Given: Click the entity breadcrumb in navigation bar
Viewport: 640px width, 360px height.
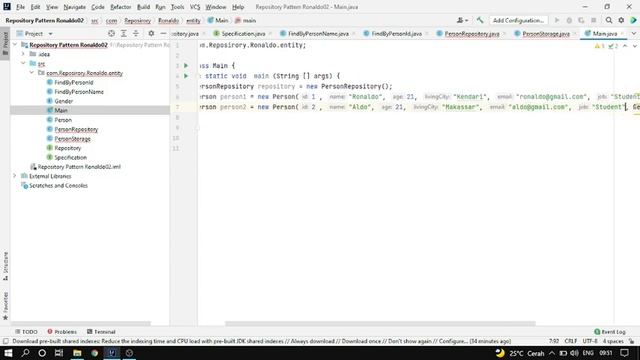Looking at the screenshot, I should [x=193, y=20].
